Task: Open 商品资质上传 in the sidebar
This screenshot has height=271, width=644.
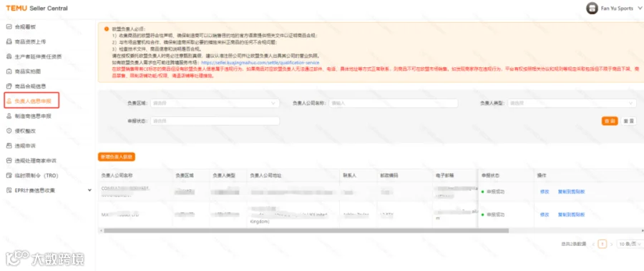Action: pyautogui.click(x=30, y=41)
